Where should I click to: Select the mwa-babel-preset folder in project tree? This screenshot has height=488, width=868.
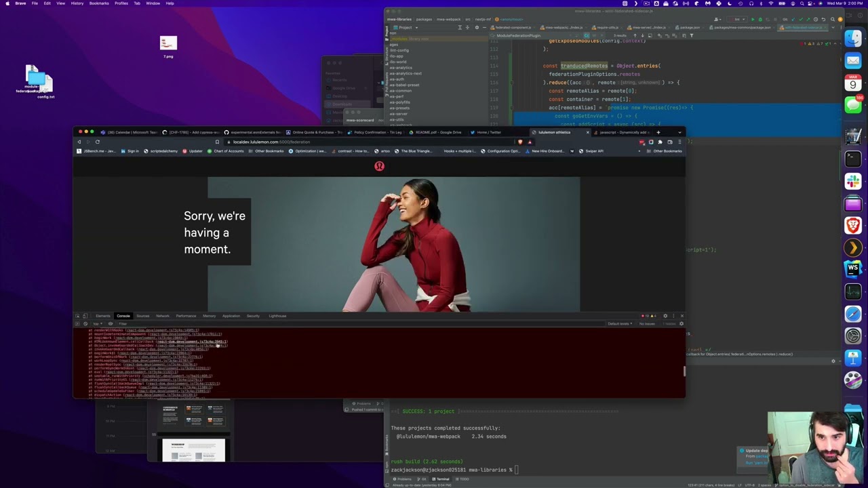point(405,85)
